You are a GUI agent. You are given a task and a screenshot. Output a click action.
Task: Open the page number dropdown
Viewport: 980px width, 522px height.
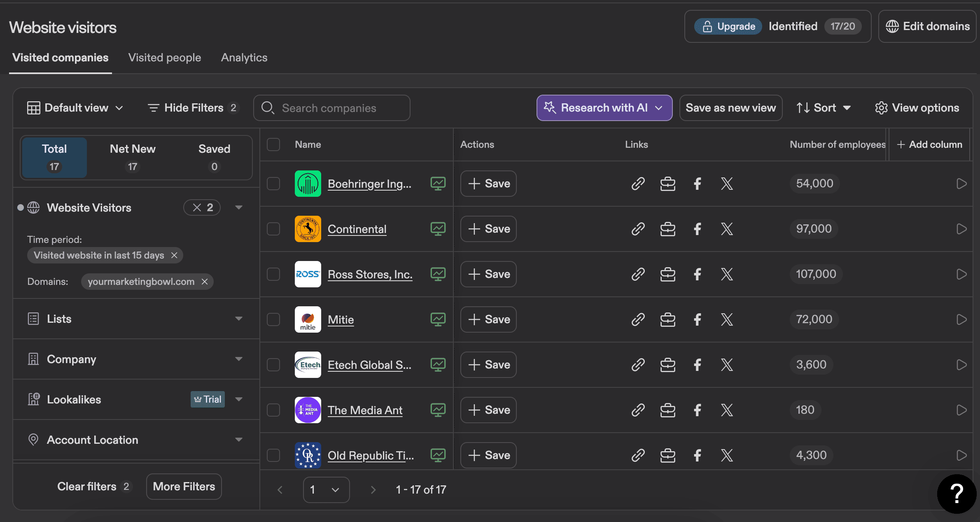pyautogui.click(x=326, y=489)
